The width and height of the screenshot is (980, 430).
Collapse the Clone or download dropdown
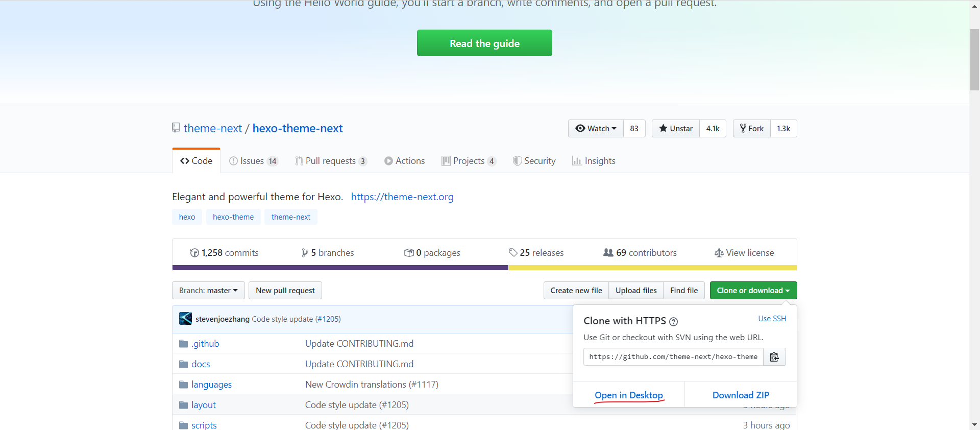(x=753, y=291)
